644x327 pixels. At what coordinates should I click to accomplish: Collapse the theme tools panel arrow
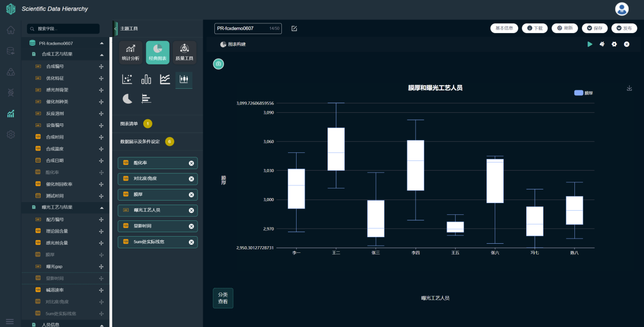pyautogui.click(x=116, y=28)
